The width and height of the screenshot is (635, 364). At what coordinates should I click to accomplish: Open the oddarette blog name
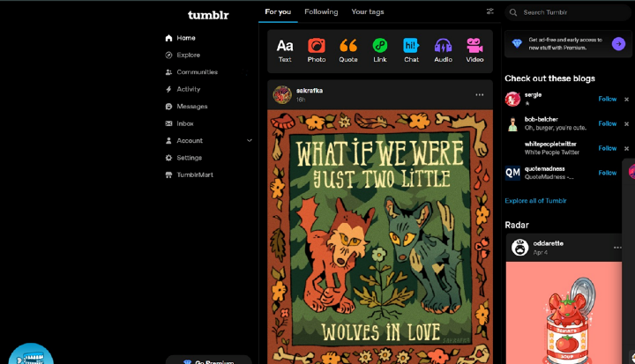click(549, 243)
